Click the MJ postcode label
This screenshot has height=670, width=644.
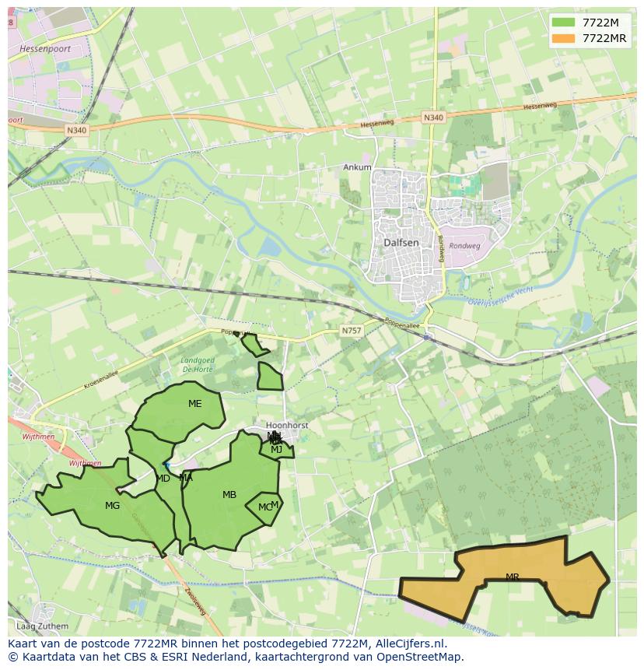[x=276, y=449]
